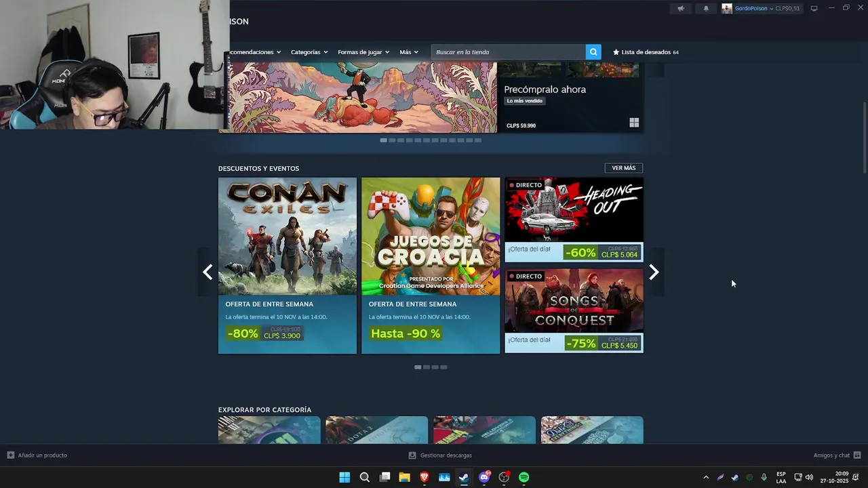Screen dimensions: 868x488
Task: Open Spotify from the taskbar
Action: tap(524, 477)
